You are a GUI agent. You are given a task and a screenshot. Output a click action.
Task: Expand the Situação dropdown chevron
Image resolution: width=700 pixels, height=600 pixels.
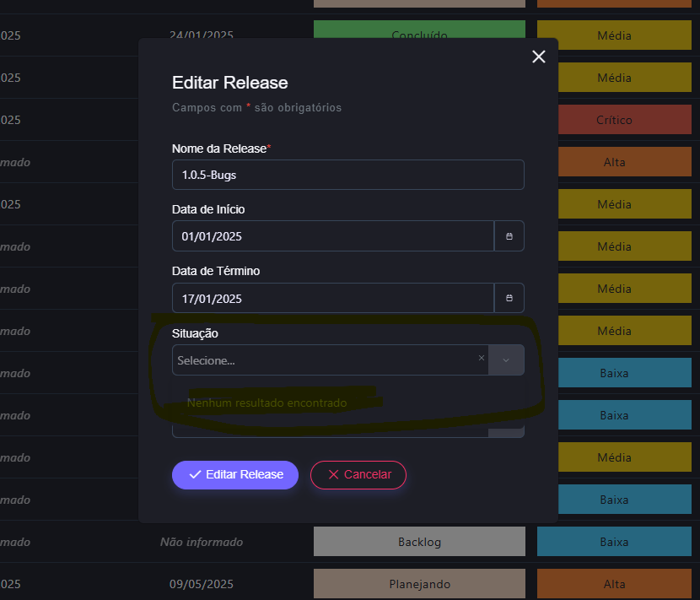click(x=506, y=359)
